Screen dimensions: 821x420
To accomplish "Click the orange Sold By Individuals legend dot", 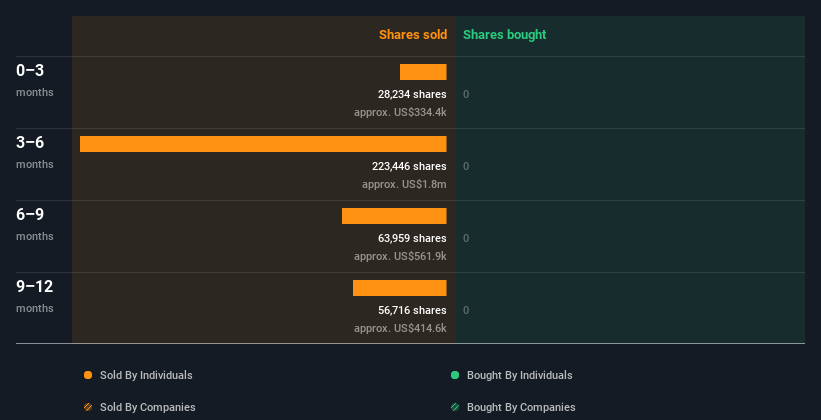I will pyautogui.click(x=88, y=375).
